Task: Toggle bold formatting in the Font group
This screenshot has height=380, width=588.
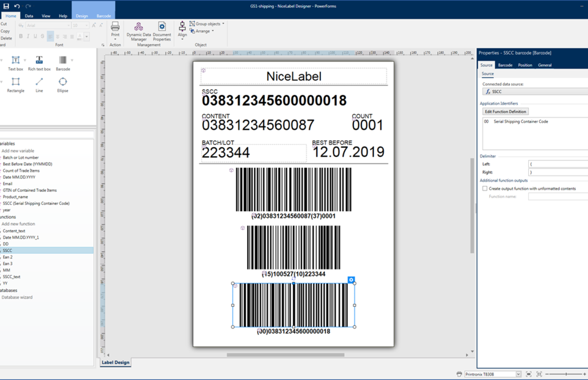Action: (21, 36)
